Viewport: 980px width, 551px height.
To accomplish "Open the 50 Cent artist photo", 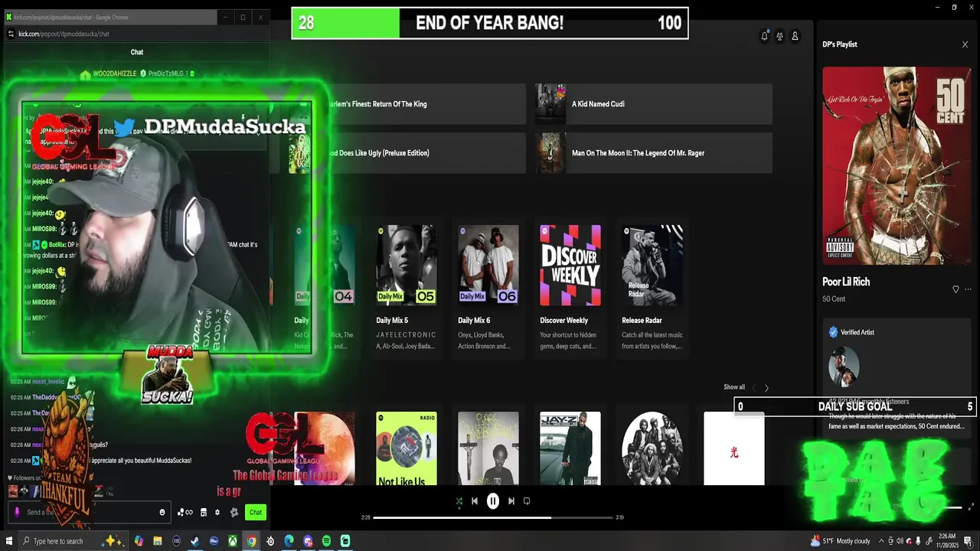I will click(844, 367).
